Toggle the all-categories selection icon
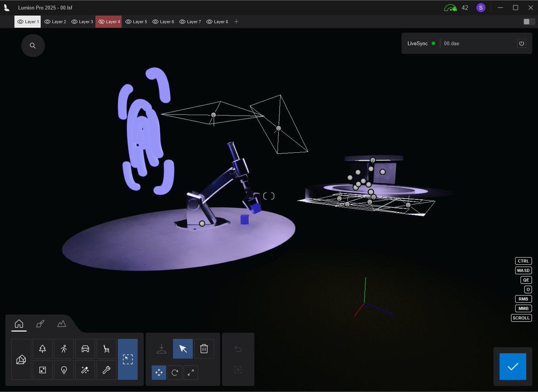Viewport: 538px width, 392px height. [x=128, y=359]
